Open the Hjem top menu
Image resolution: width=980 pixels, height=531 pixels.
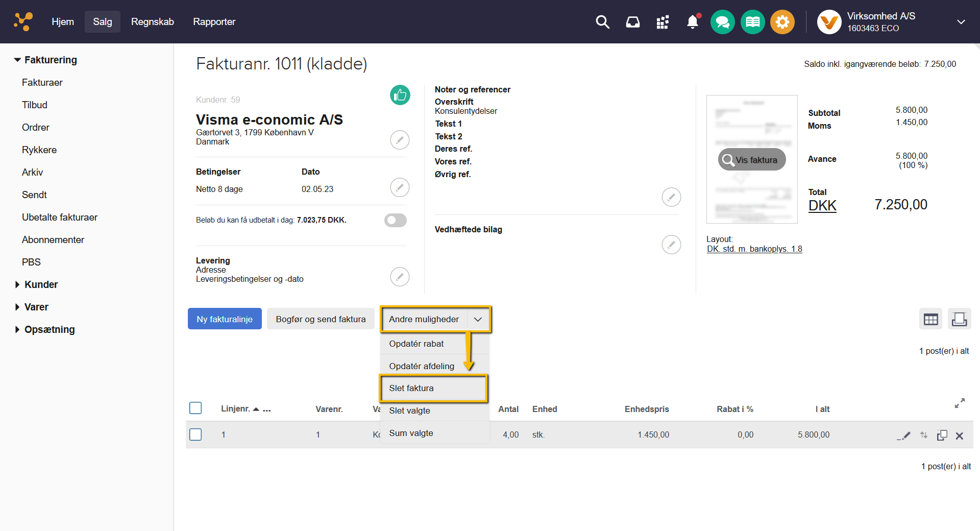63,21
